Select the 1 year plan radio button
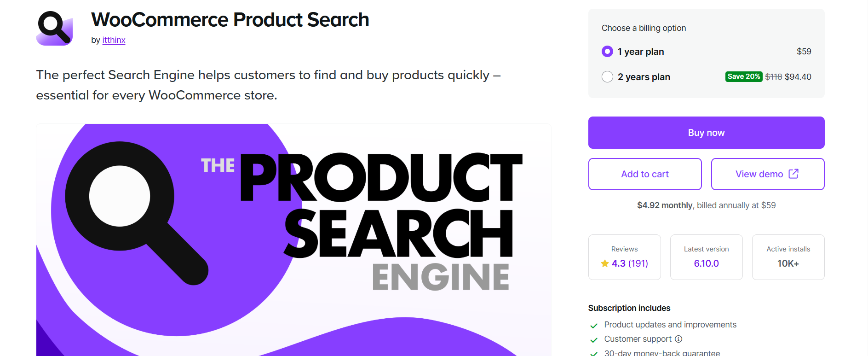The image size is (868, 356). tap(607, 52)
